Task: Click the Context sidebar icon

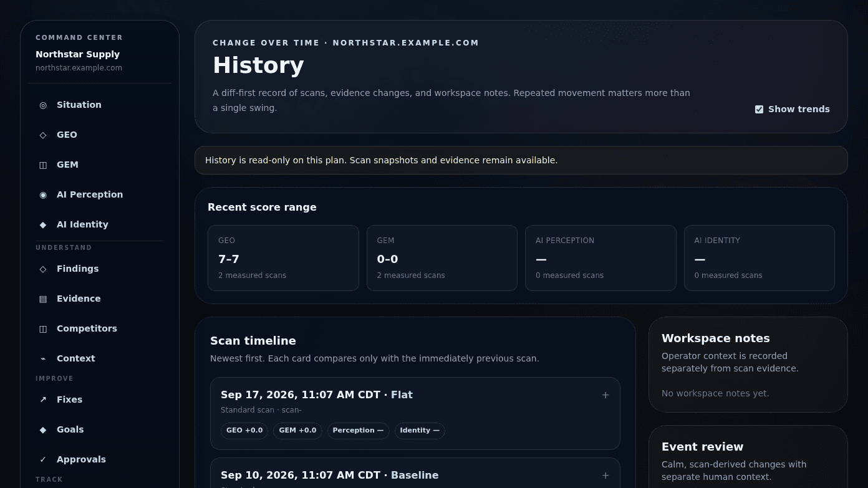Action: point(43,359)
